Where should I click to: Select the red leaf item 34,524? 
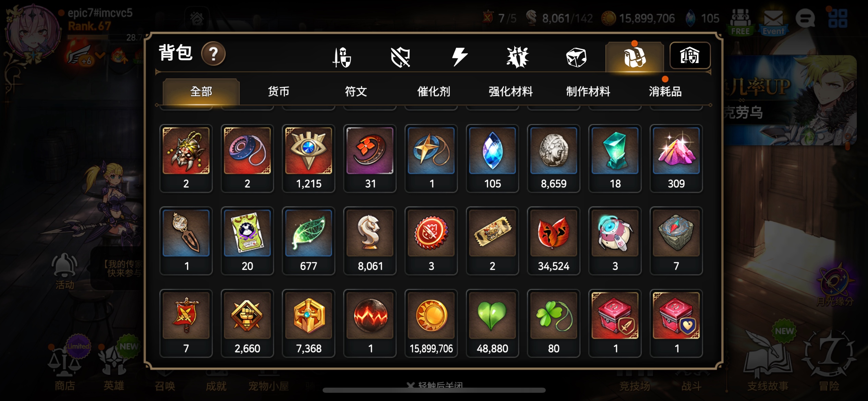click(x=554, y=241)
